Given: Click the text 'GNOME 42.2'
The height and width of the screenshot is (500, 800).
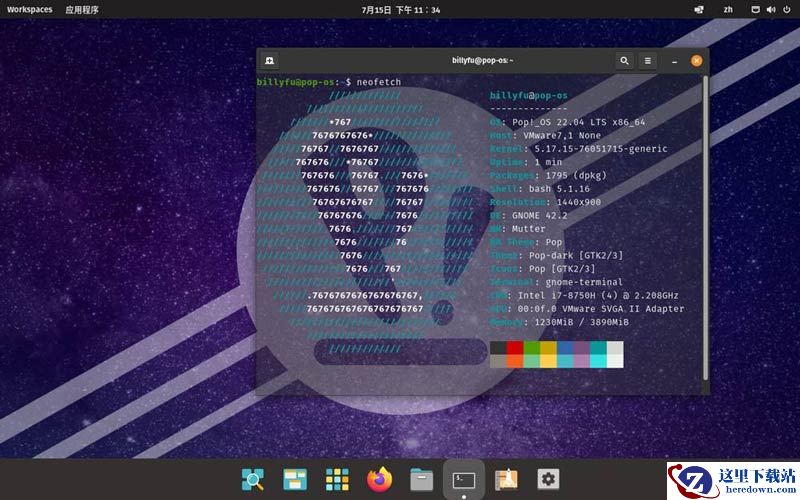Looking at the screenshot, I should (x=539, y=215).
